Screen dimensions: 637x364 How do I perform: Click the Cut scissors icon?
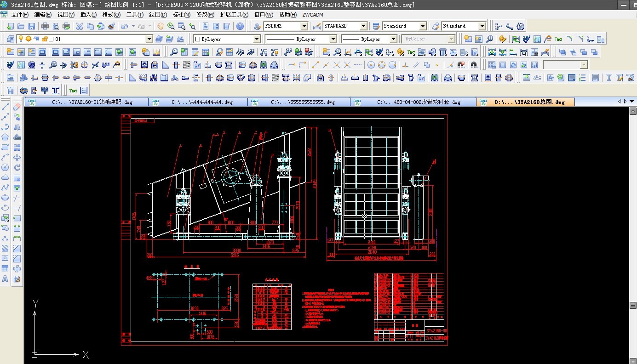(79, 26)
